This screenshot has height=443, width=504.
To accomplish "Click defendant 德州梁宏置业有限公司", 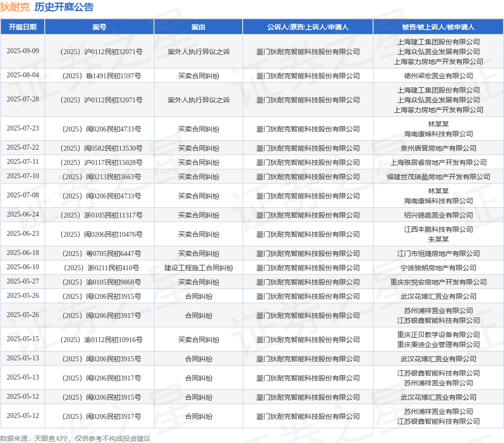I will coord(439,76).
